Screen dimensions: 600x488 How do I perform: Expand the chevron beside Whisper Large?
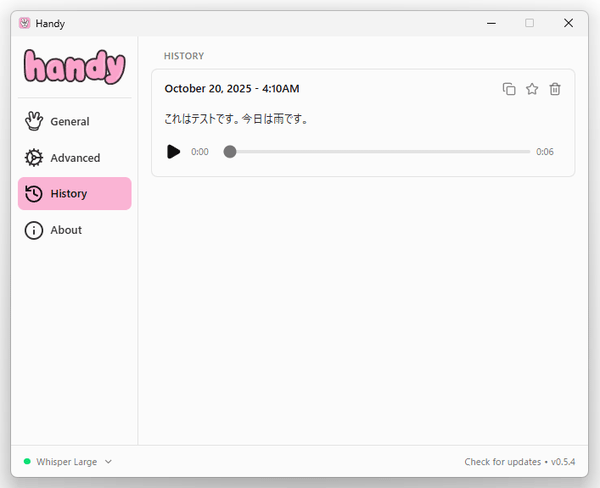(108, 462)
